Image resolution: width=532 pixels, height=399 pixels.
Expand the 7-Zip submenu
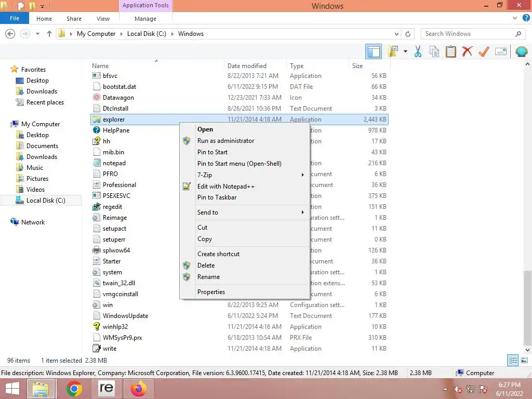[244, 175]
